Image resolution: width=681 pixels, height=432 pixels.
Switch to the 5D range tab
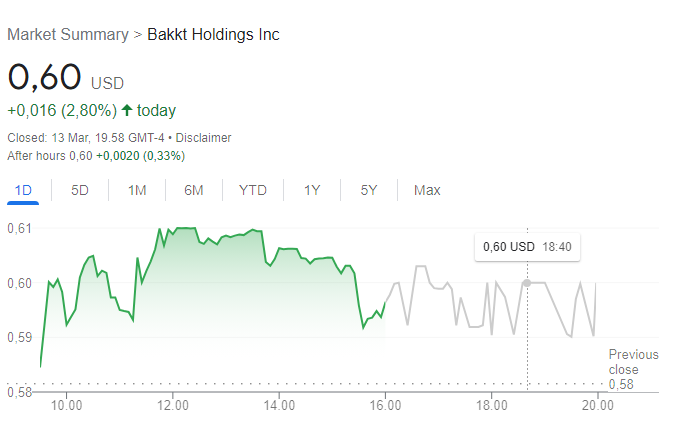point(80,190)
